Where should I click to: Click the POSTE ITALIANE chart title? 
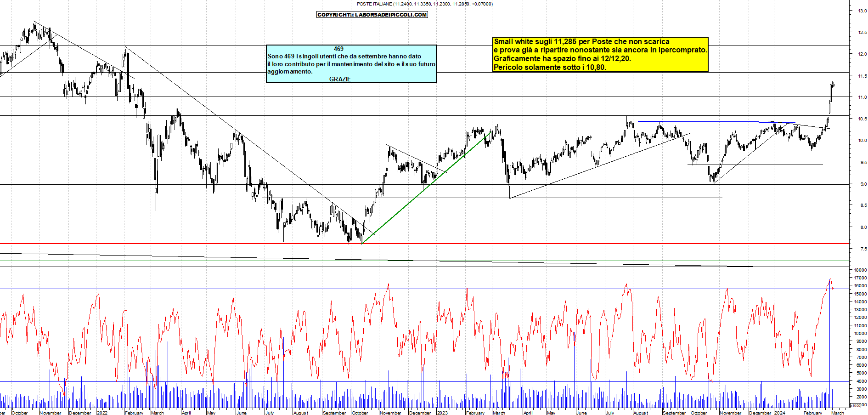(425, 4)
